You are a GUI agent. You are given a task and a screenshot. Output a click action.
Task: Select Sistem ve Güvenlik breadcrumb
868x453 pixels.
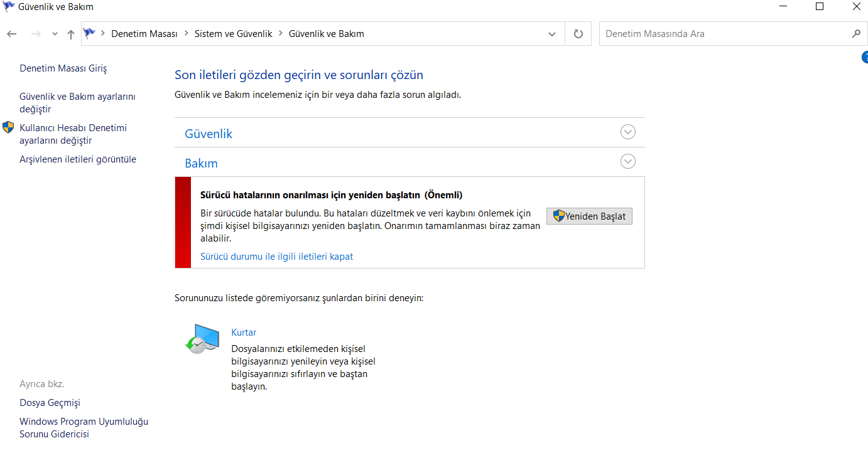coord(233,34)
